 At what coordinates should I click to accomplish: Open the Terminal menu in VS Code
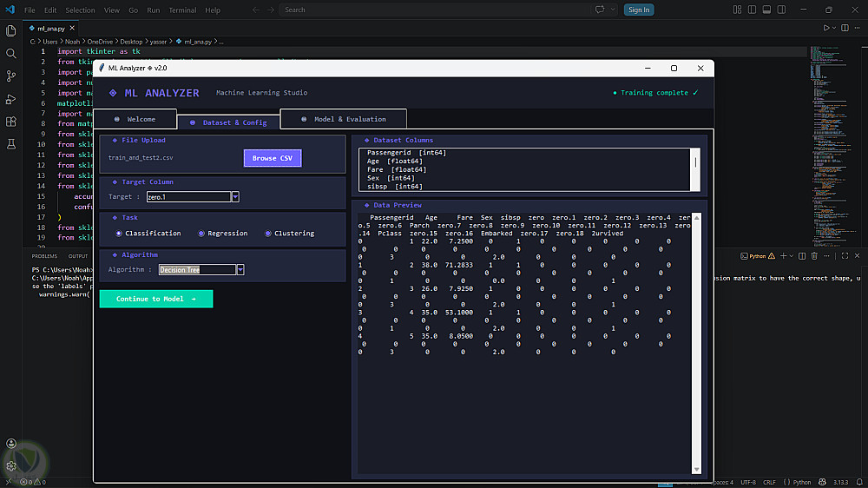182,10
